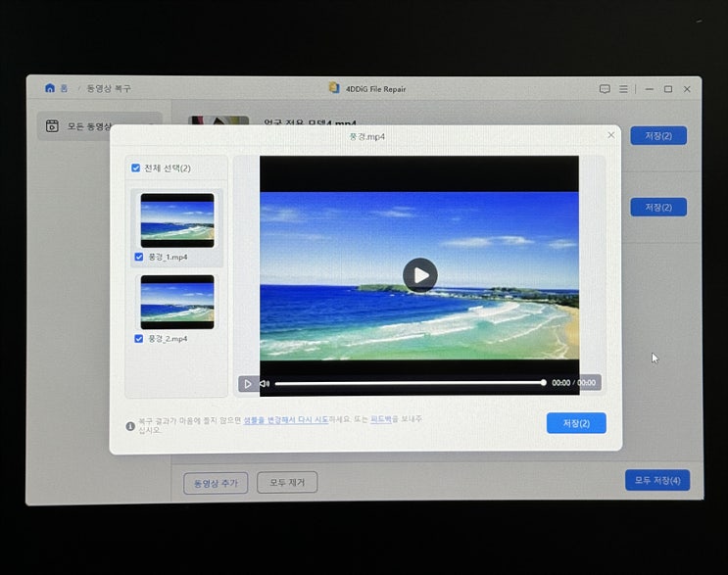This screenshot has height=575, width=728.
Task: Click the first 저장(2) button in main window
Action: (x=658, y=136)
